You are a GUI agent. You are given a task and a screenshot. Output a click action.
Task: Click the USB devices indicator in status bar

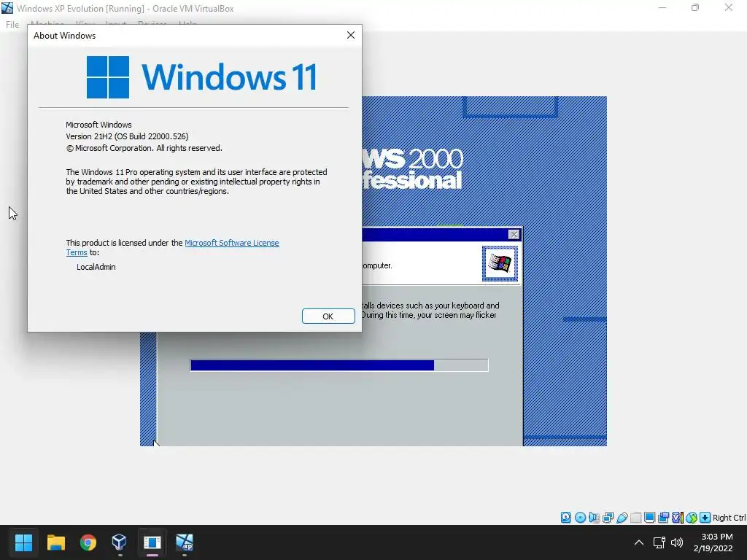pos(622,517)
